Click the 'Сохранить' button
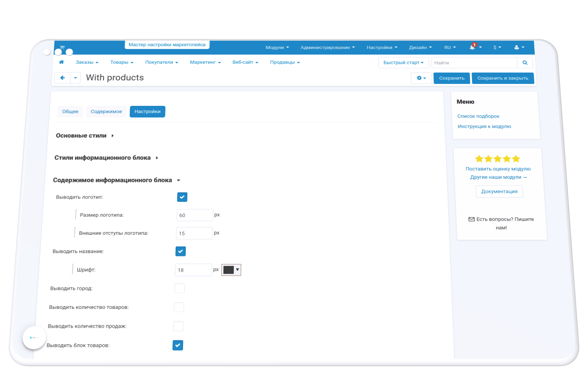The height and width of the screenshot is (392, 588). (x=452, y=78)
